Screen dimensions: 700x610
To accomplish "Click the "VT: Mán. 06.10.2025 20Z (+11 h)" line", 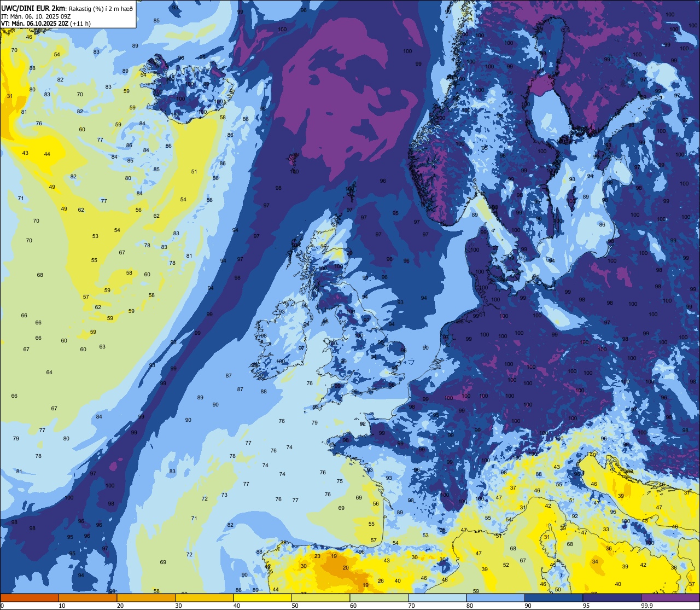I will (45, 24).
